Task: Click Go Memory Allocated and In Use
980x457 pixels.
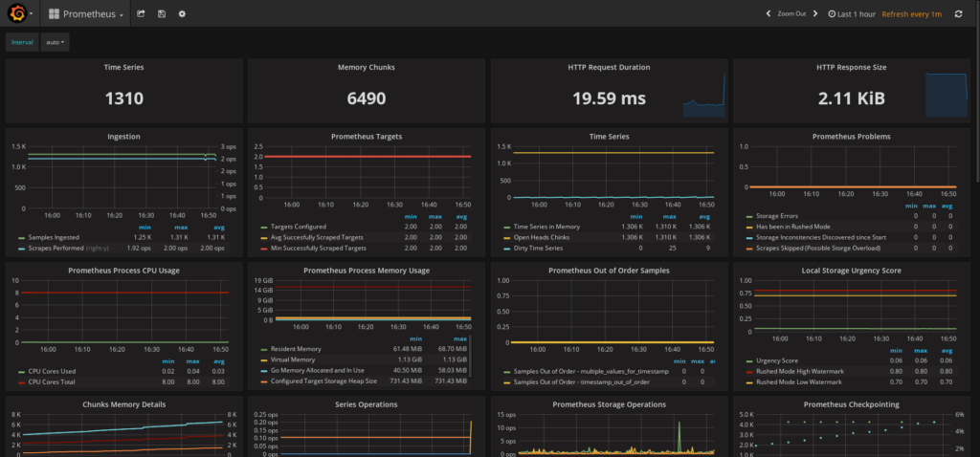Action: [x=317, y=370]
